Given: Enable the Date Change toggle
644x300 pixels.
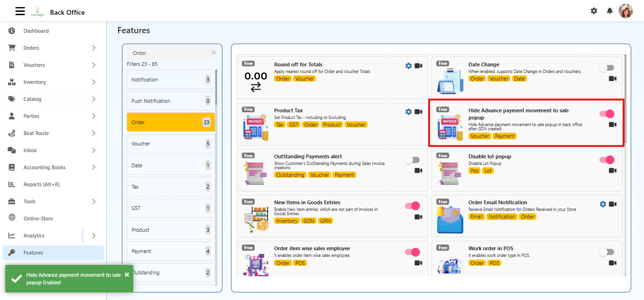Looking at the screenshot, I should pyautogui.click(x=607, y=68).
